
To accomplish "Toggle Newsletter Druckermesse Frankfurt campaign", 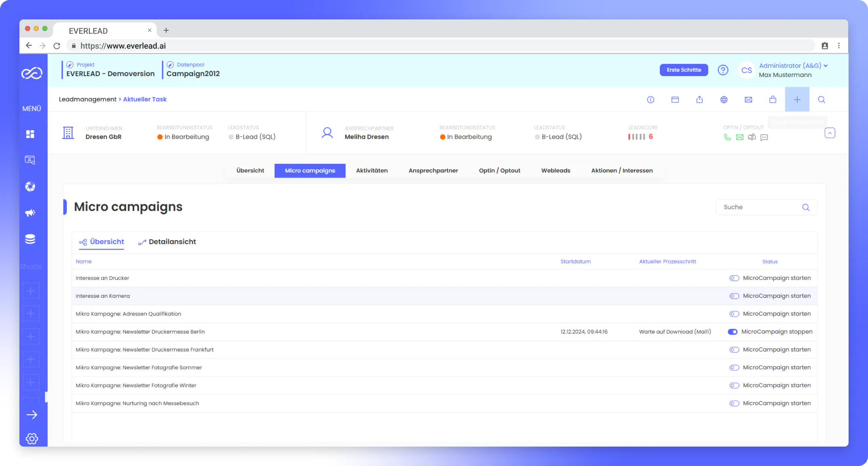I will coord(734,350).
